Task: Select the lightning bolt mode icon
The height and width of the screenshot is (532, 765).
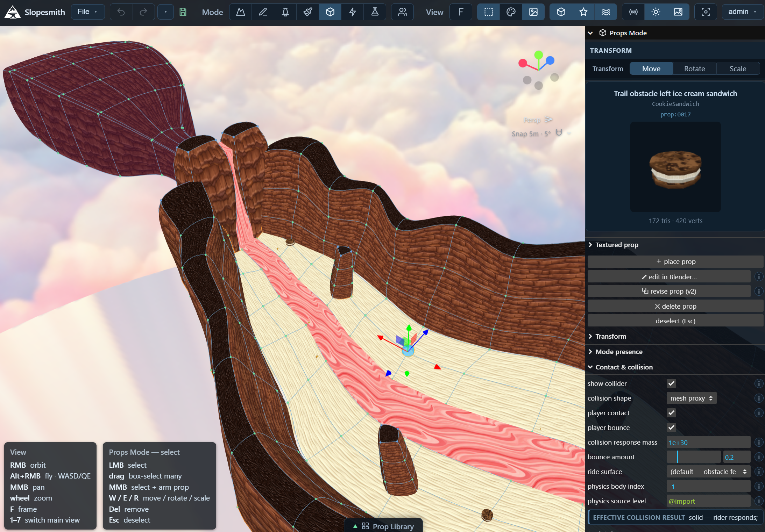Action: point(353,12)
